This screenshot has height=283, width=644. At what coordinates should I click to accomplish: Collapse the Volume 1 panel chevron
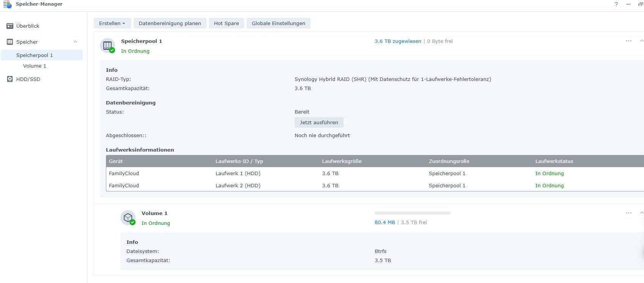coord(641,213)
